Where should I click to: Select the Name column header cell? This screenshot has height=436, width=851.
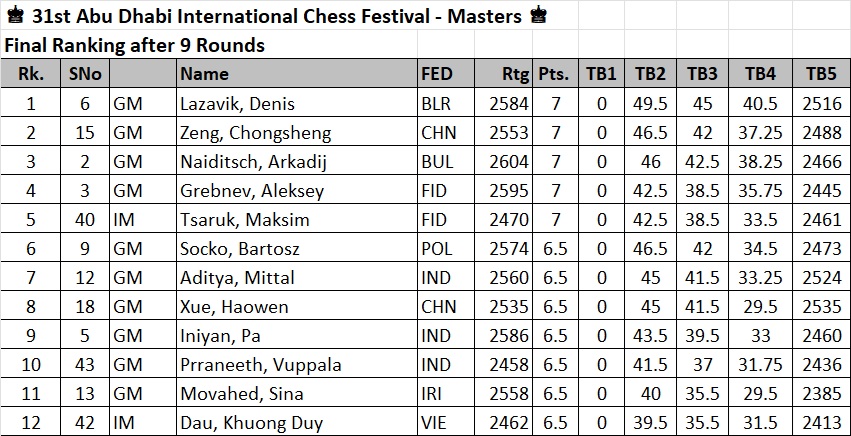tap(297, 73)
